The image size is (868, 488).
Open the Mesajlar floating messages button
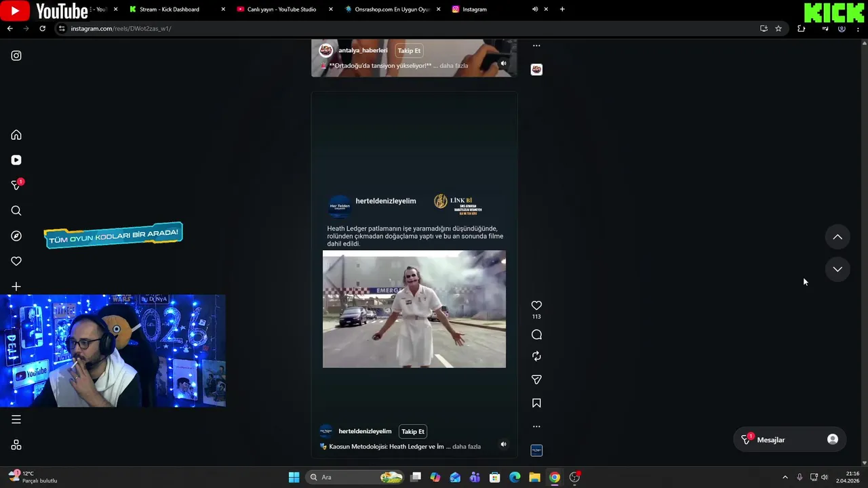(x=790, y=439)
